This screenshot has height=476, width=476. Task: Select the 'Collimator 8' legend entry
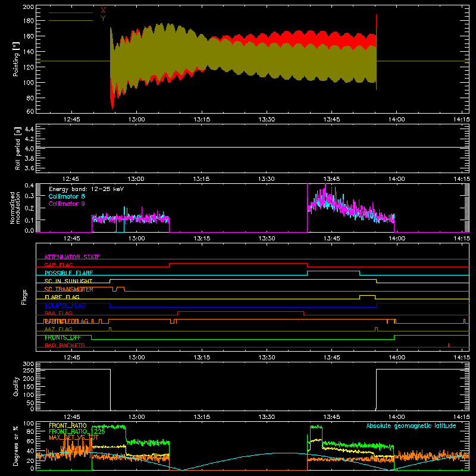[67, 196]
